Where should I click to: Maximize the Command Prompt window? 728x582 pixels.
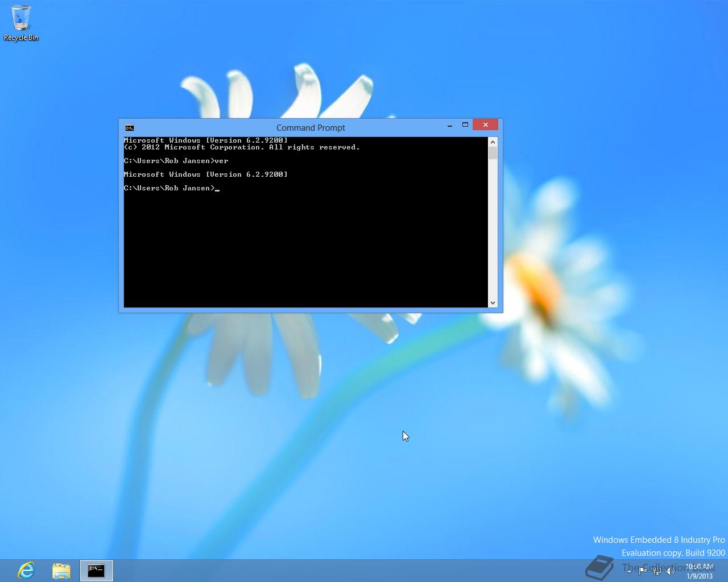point(465,125)
